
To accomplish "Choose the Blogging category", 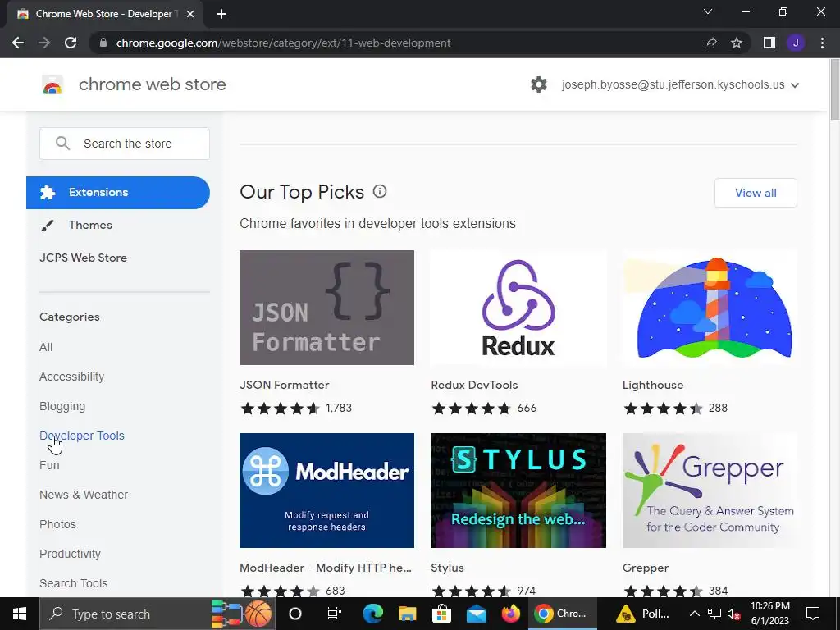I will coord(62,406).
